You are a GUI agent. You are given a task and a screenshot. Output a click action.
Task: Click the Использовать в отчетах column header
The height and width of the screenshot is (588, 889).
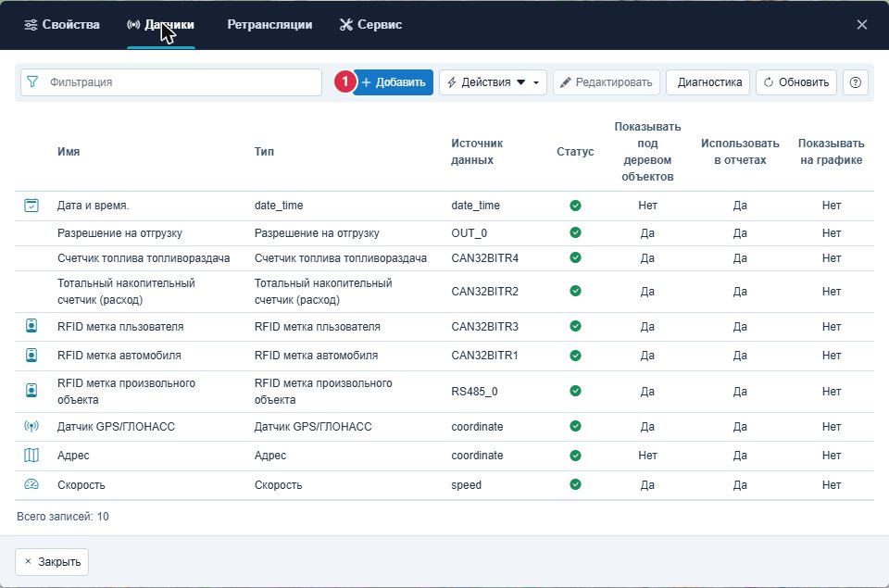click(740, 151)
